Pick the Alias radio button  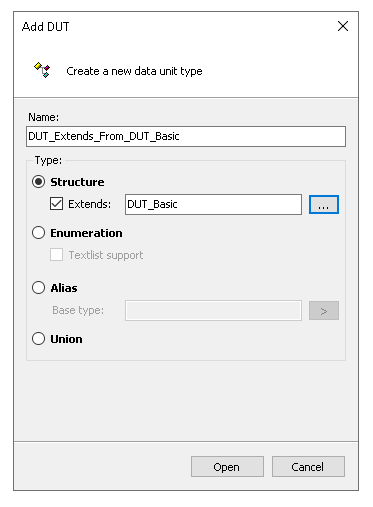[39, 288]
